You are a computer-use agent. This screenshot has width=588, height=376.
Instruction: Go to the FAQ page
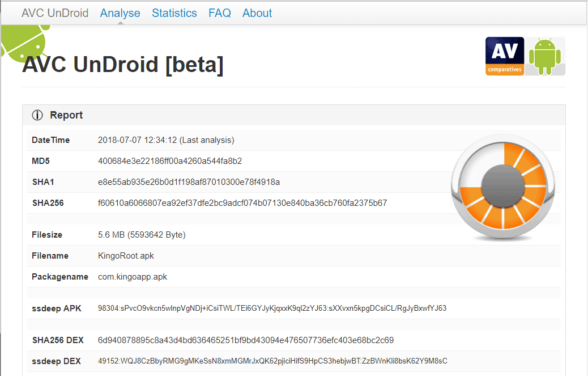pyautogui.click(x=220, y=13)
